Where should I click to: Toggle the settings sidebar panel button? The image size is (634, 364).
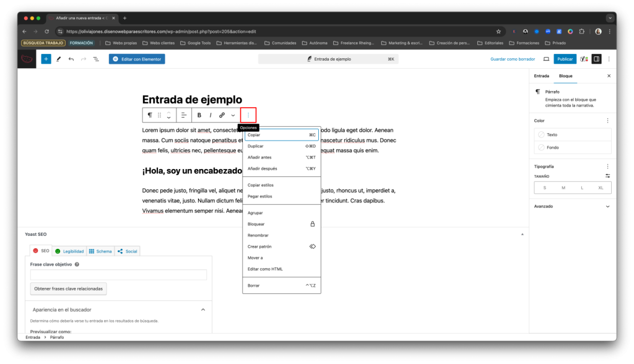click(x=596, y=59)
